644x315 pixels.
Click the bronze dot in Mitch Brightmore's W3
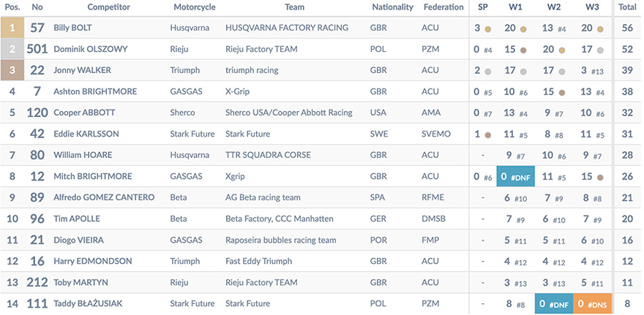(x=600, y=178)
